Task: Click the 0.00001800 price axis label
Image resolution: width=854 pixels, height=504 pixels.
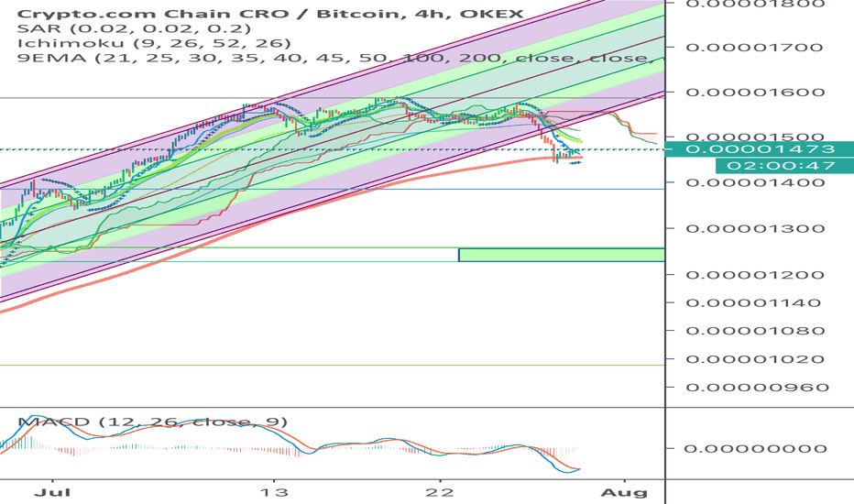Action: click(x=755, y=4)
